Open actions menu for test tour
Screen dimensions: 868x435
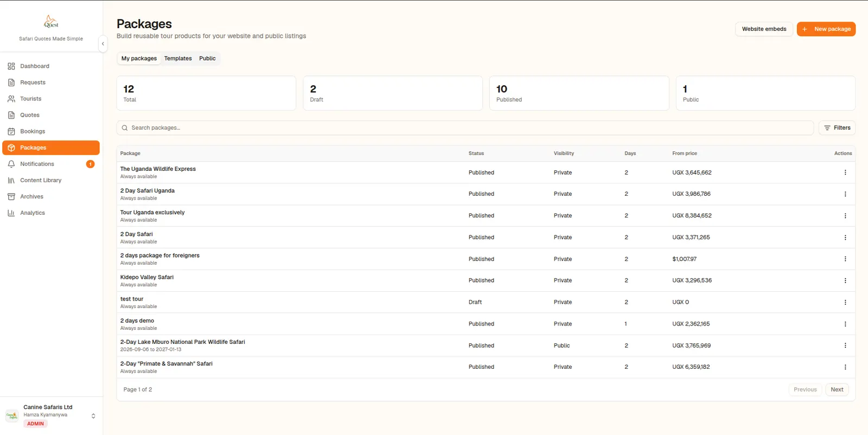coord(845,302)
